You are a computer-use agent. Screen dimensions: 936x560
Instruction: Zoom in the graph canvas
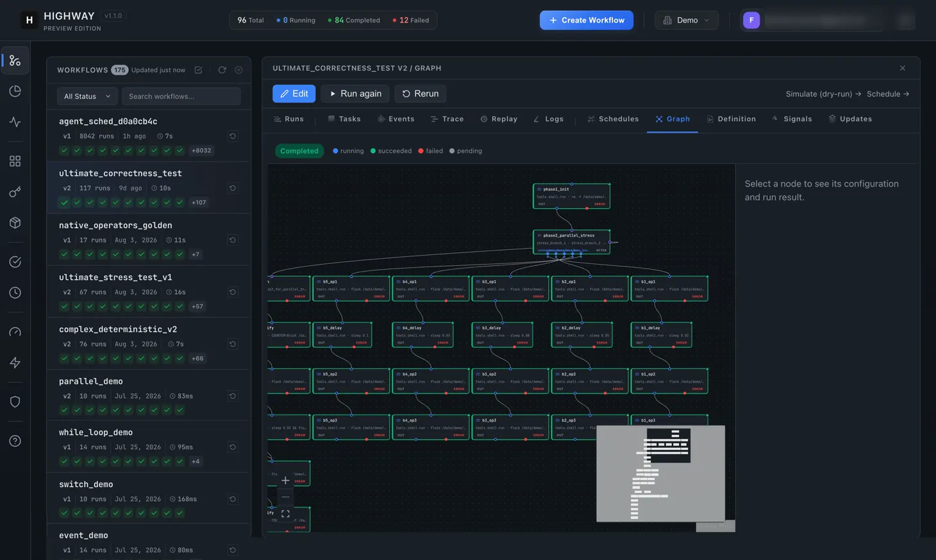(x=285, y=480)
